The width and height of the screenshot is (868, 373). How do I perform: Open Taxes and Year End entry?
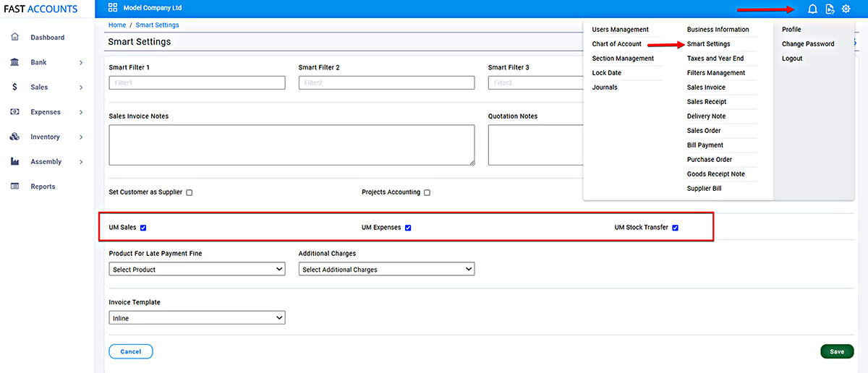point(715,59)
